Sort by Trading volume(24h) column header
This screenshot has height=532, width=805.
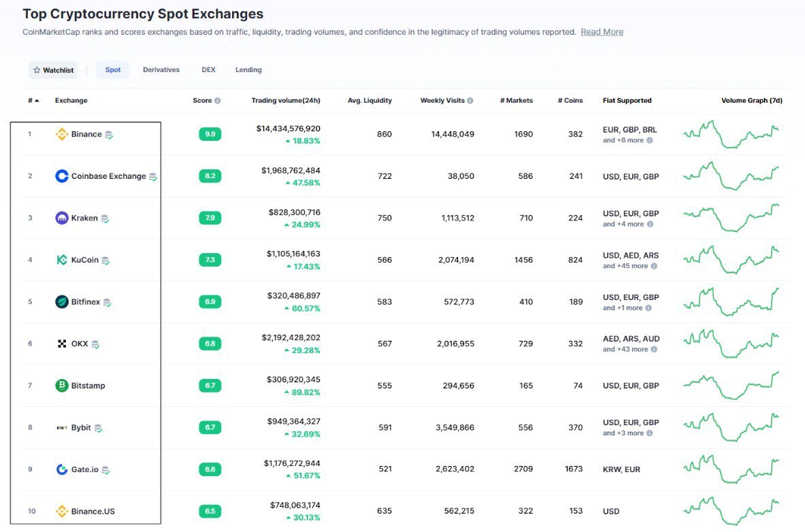click(x=286, y=101)
